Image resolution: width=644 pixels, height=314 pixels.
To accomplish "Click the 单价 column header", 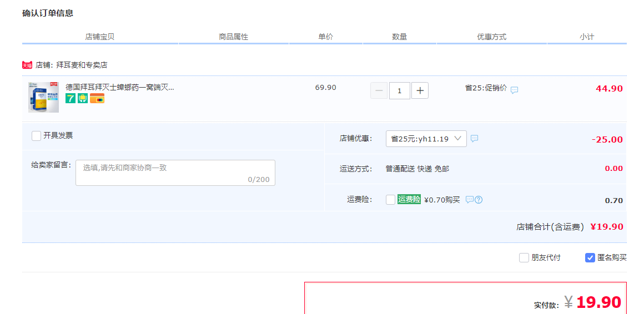I will pyautogui.click(x=326, y=37).
